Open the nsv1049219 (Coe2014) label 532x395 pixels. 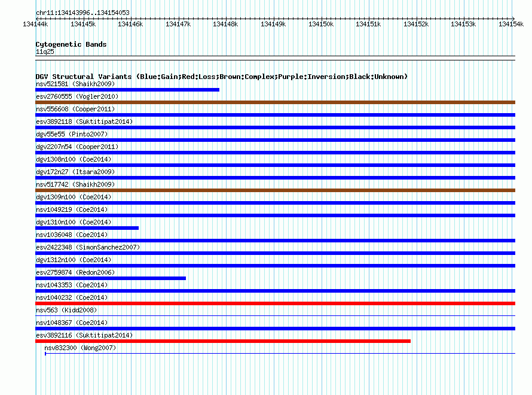[x=72, y=209]
